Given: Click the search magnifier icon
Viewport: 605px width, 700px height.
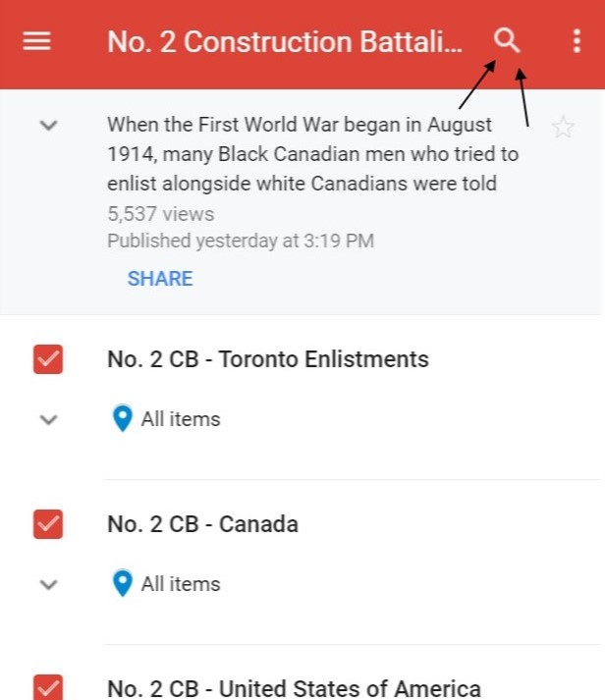Looking at the screenshot, I should pos(507,40).
